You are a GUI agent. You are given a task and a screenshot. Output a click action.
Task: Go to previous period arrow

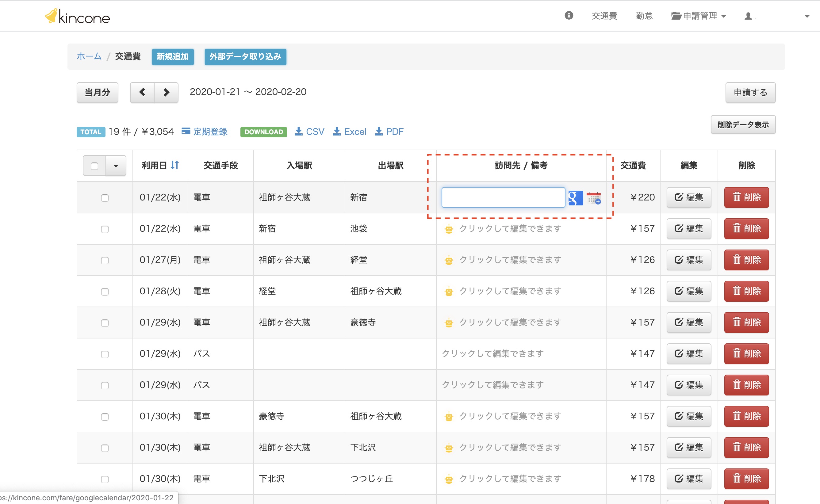pyautogui.click(x=142, y=92)
